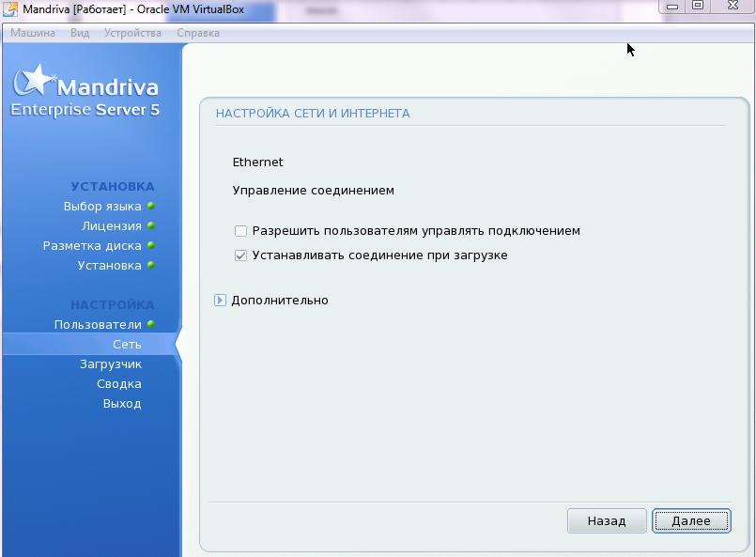
Task: Click green status dot beside Лицензия
Action: click(x=151, y=225)
